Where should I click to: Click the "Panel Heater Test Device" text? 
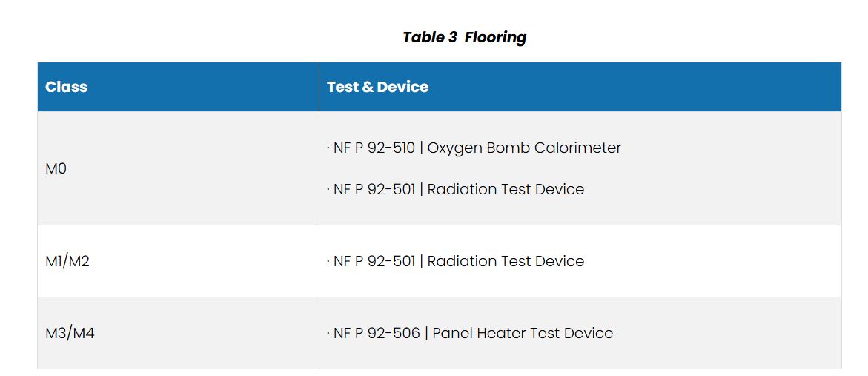coord(523,333)
